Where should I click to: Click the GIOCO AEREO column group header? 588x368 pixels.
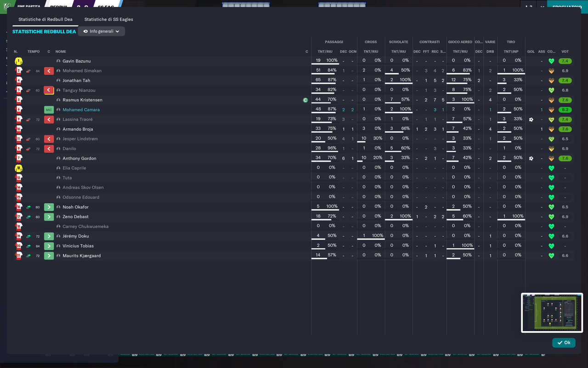click(x=460, y=42)
